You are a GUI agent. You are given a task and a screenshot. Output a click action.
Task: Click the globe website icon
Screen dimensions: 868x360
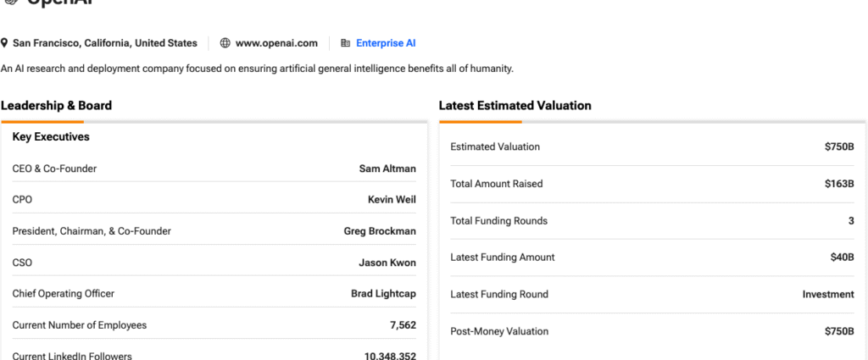225,43
